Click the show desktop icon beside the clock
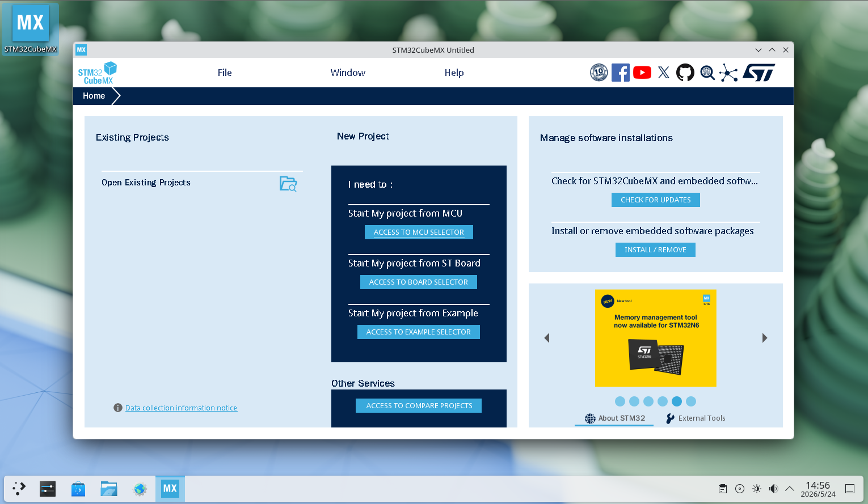868x504 pixels. tap(850, 489)
